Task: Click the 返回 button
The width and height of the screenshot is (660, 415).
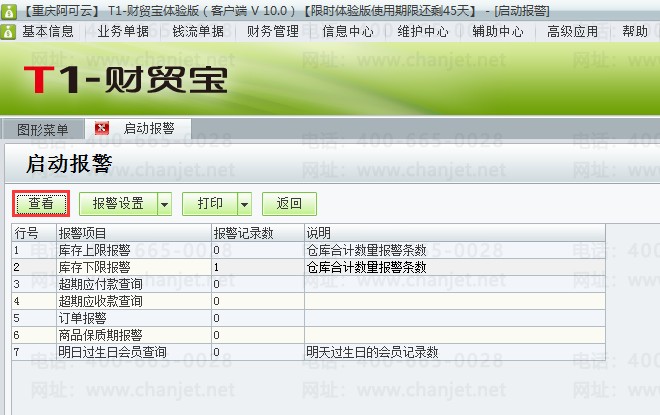Action: [289, 204]
